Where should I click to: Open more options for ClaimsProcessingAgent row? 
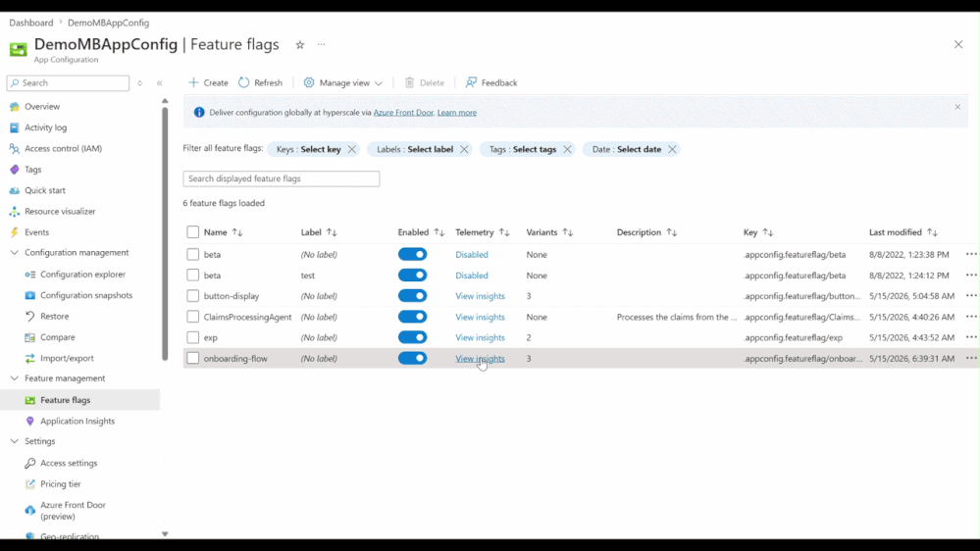click(x=970, y=317)
